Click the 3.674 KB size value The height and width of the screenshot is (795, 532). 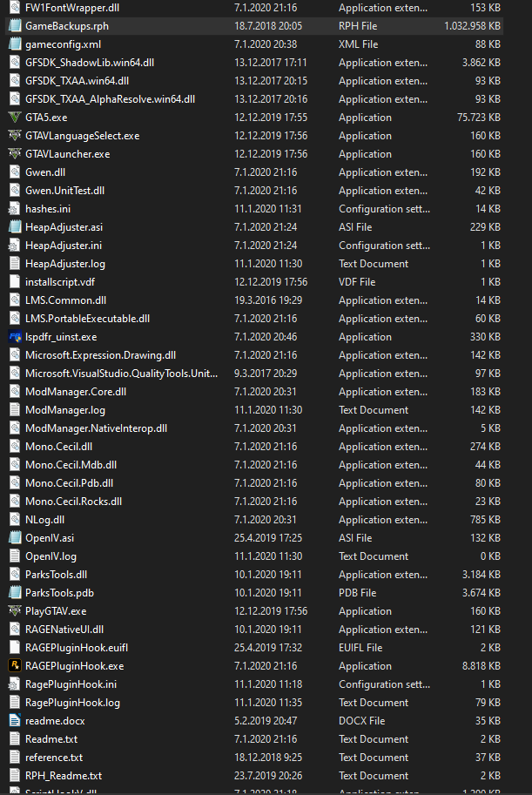[481, 593]
